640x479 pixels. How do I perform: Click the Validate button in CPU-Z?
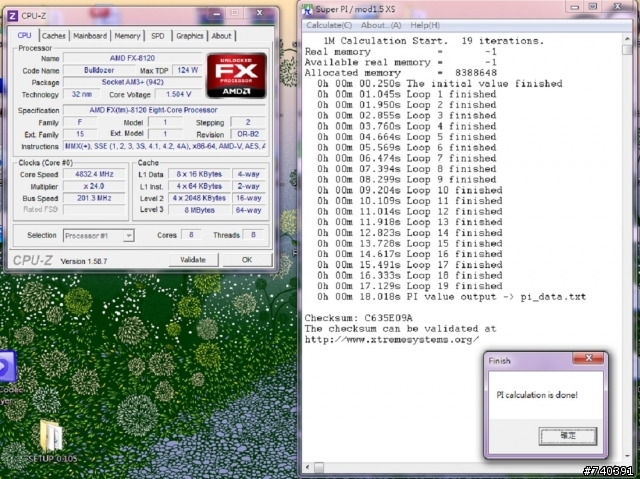tap(193, 260)
